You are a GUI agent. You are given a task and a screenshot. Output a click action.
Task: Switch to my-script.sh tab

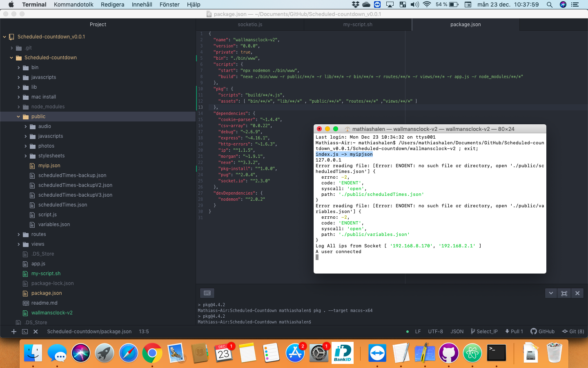358,25
